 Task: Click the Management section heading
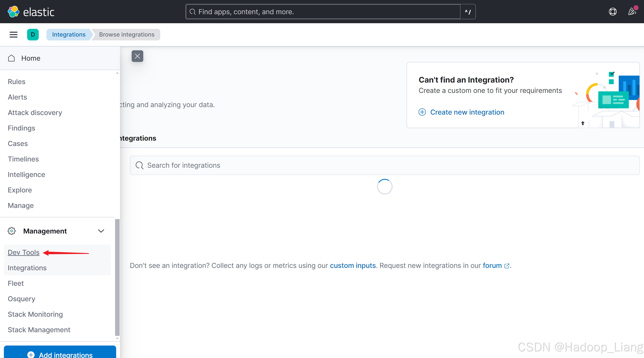(45, 231)
